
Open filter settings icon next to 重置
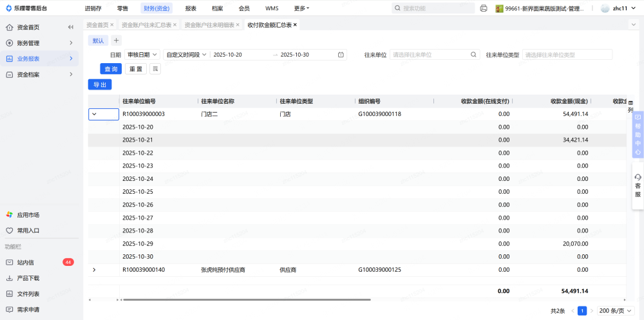pyautogui.click(x=155, y=69)
